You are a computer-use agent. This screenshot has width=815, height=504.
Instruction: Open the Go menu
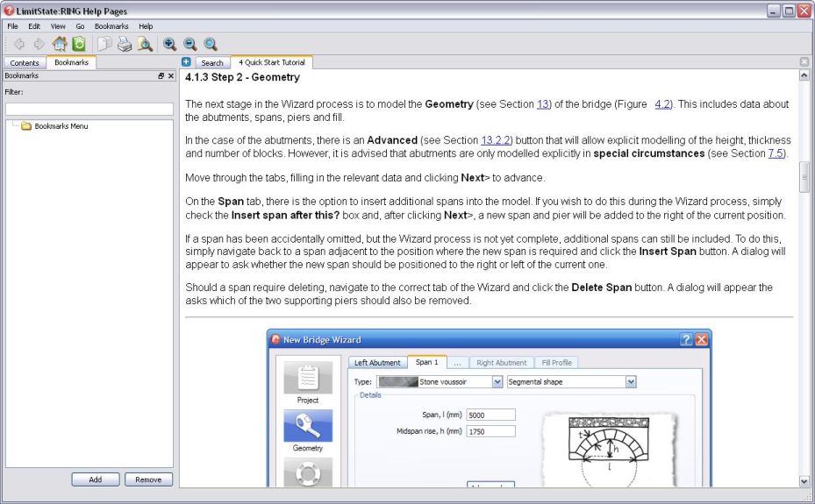80,26
